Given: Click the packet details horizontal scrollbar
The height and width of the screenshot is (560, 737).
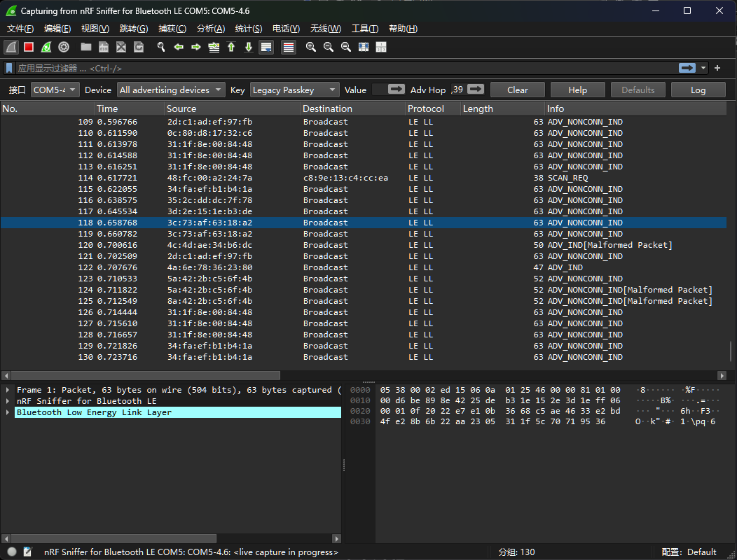Looking at the screenshot, I should click(113, 538).
